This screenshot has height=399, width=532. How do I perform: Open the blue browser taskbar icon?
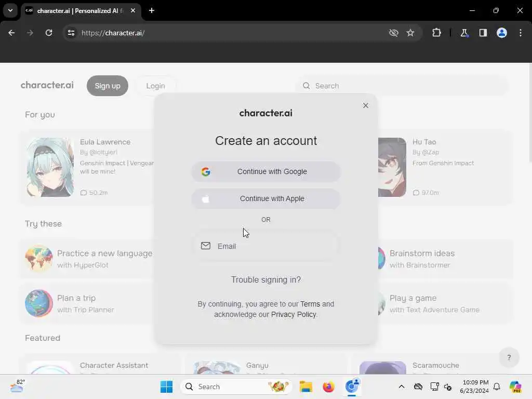tap(352, 386)
